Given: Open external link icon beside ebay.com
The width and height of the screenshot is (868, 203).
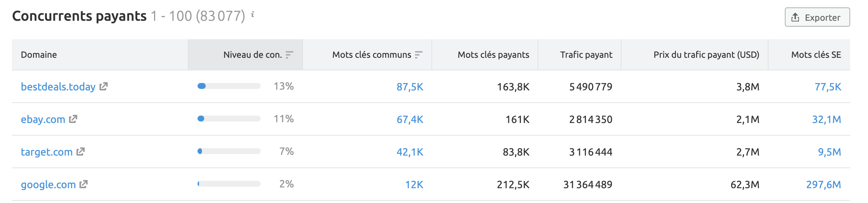Looking at the screenshot, I should pyautogui.click(x=73, y=119).
